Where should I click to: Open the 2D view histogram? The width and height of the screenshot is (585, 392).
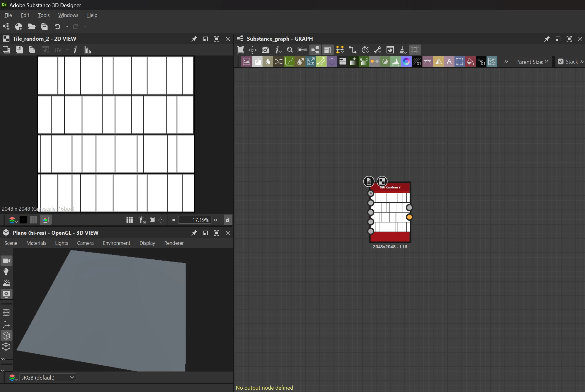88,50
